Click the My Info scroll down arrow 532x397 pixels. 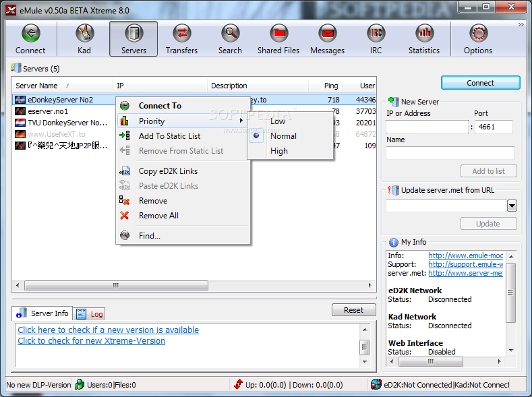[x=511, y=350]
